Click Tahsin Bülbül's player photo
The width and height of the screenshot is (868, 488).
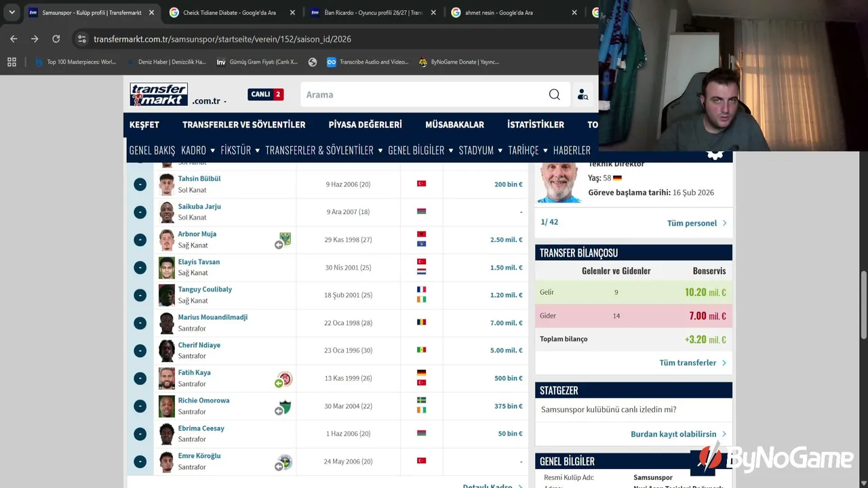tap(166, 184)
